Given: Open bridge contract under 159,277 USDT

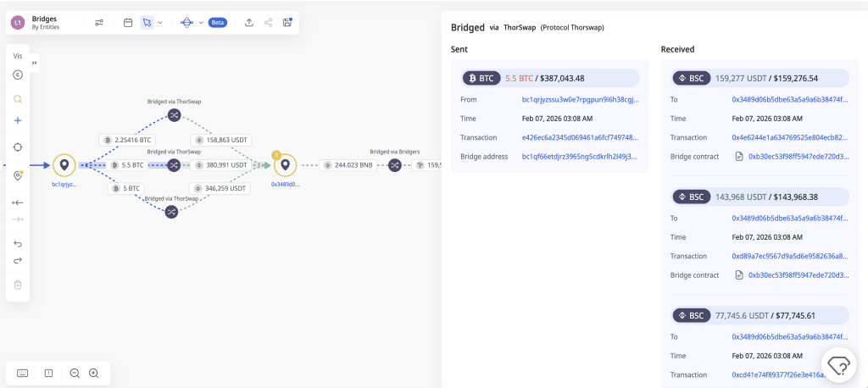Looking at the screenshot, I should tap(798, 157).
